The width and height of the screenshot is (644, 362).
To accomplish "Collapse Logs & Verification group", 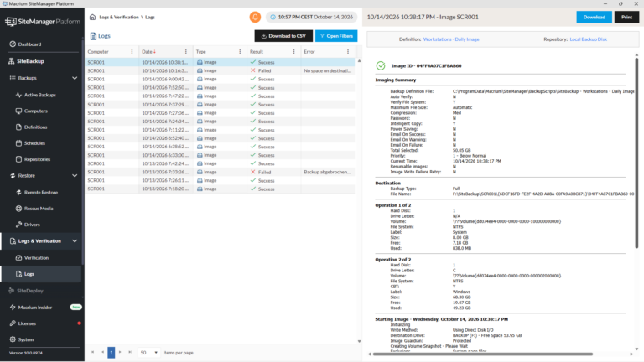I will pos(75,241).
